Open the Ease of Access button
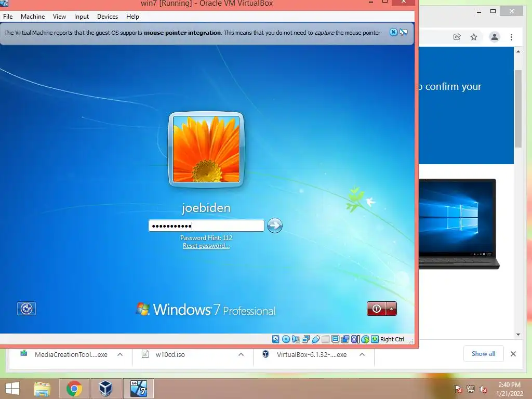 (x=26, y=309)
